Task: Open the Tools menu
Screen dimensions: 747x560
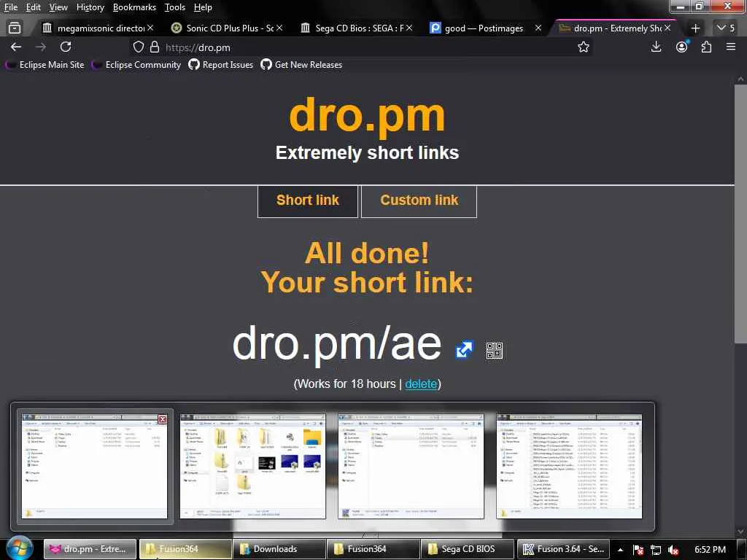Action: click(x=175, y=7)
